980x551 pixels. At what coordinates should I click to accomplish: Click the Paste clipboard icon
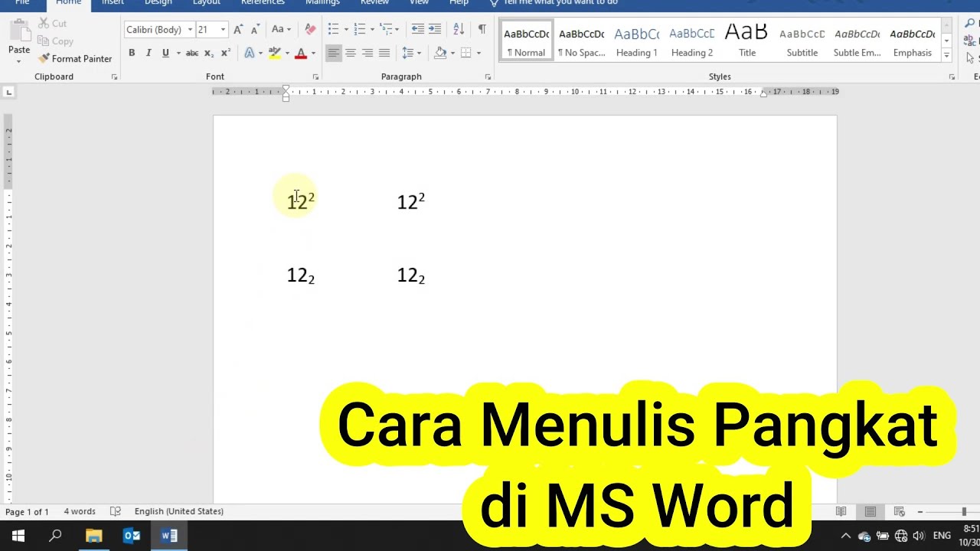[x=18, y=32]
